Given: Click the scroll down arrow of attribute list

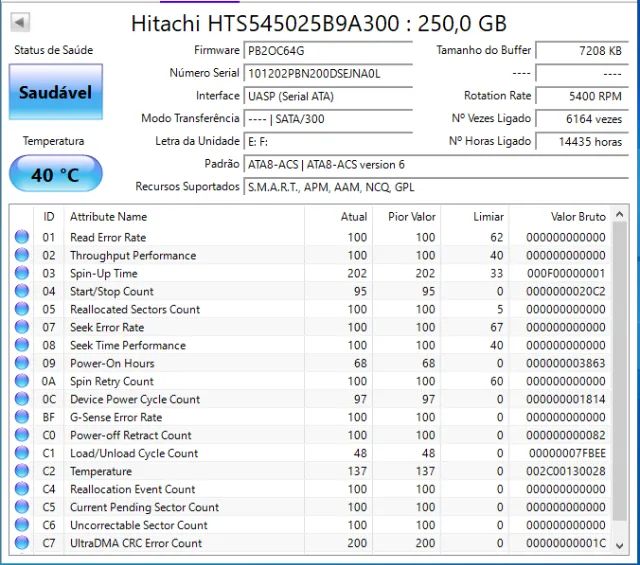Looking at the screenshot, I should pos(620,545).
